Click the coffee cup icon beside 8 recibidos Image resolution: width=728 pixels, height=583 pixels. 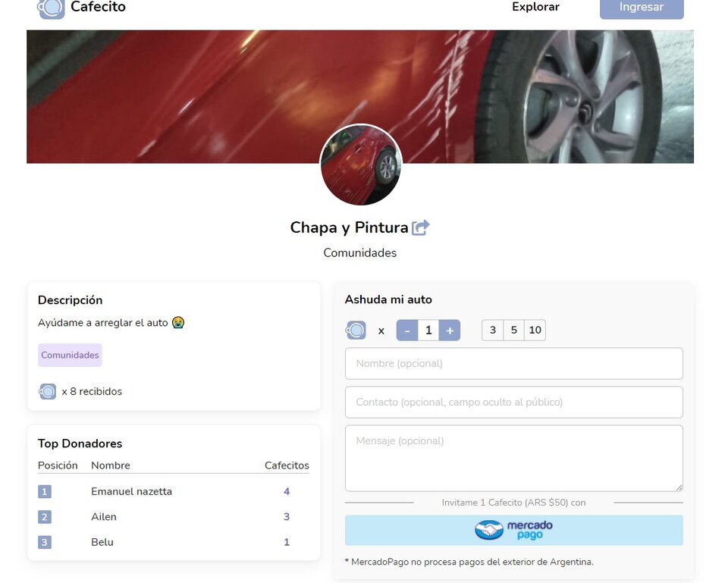pos(47,391)
